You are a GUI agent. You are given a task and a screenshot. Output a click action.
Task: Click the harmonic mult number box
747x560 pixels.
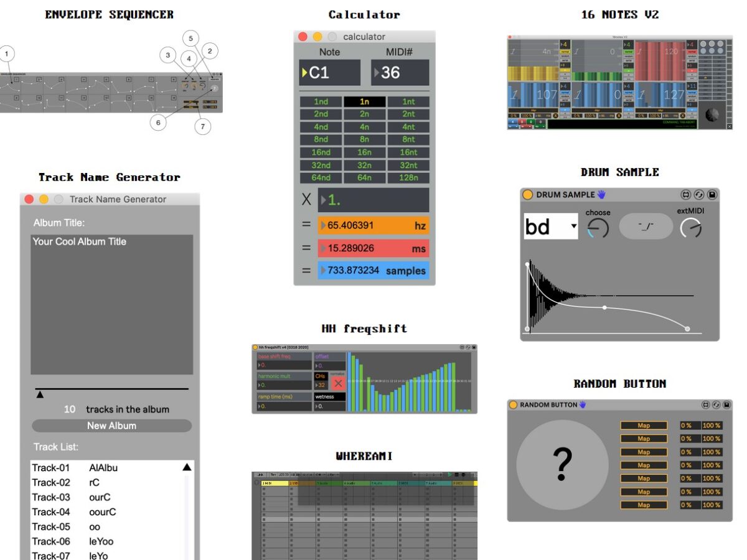tap(284, 385)
